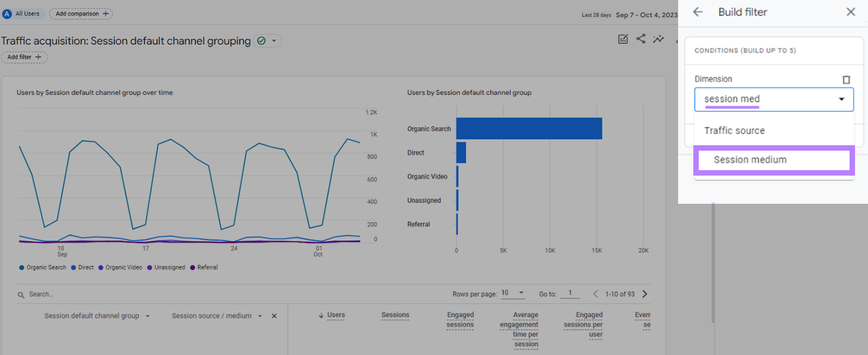Remove the Session source / medium dimension
868x355 pixels.
(274, 316)
